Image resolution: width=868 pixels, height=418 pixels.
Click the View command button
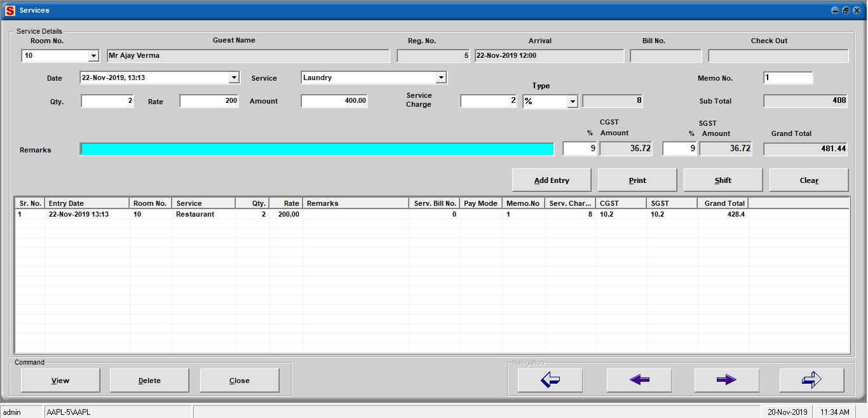pyautogui.click(x=60, y=381)
